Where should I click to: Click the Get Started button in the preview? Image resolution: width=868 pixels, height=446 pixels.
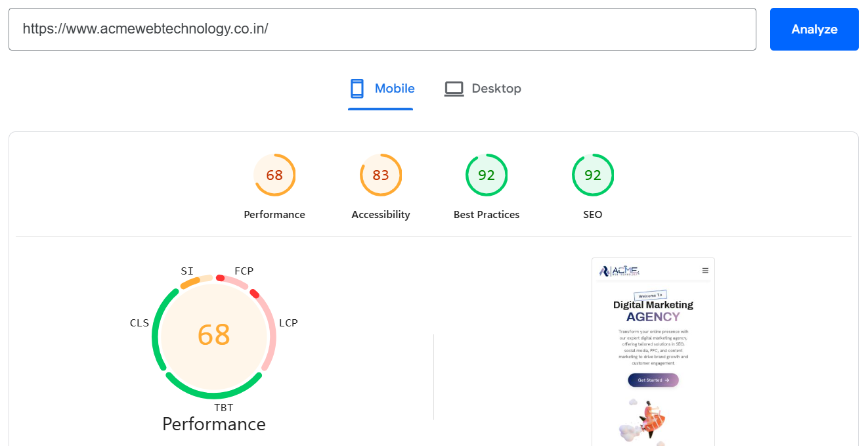(x=653, y=380)
